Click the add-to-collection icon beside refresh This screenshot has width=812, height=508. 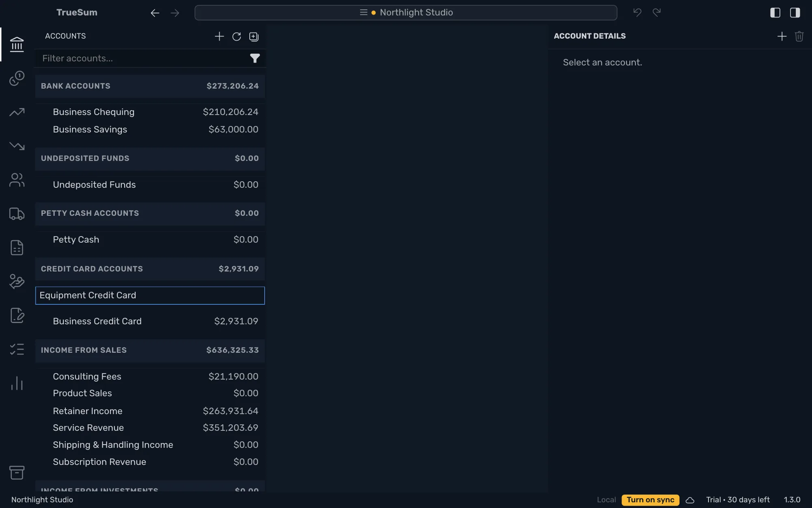tap(254, 37)
